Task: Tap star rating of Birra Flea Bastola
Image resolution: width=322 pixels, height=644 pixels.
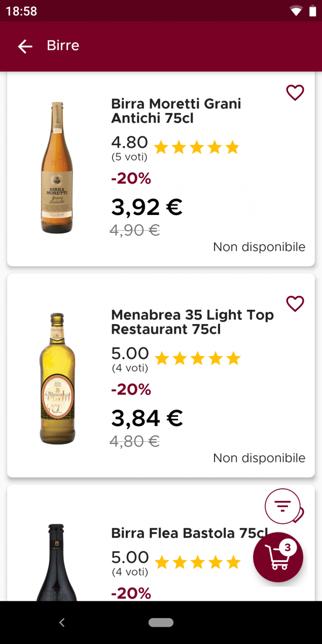Action: [x=197, y=562]
